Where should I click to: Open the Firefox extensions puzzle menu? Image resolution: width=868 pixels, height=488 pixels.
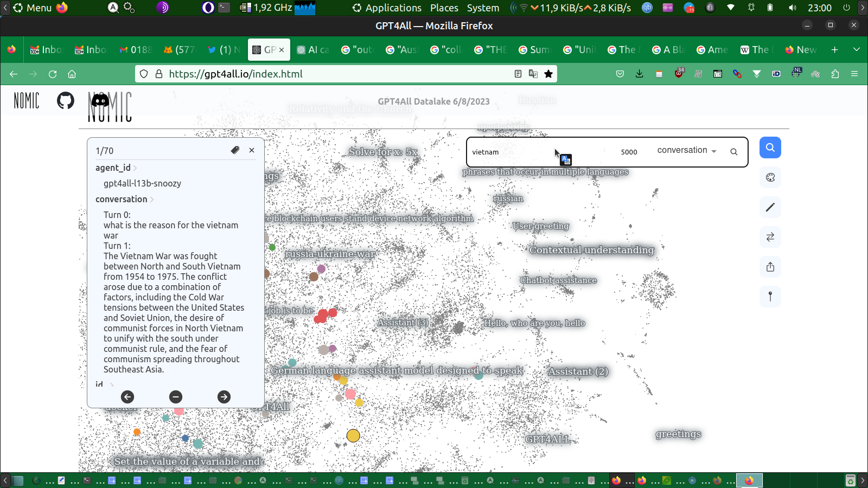tap(835, 74)
